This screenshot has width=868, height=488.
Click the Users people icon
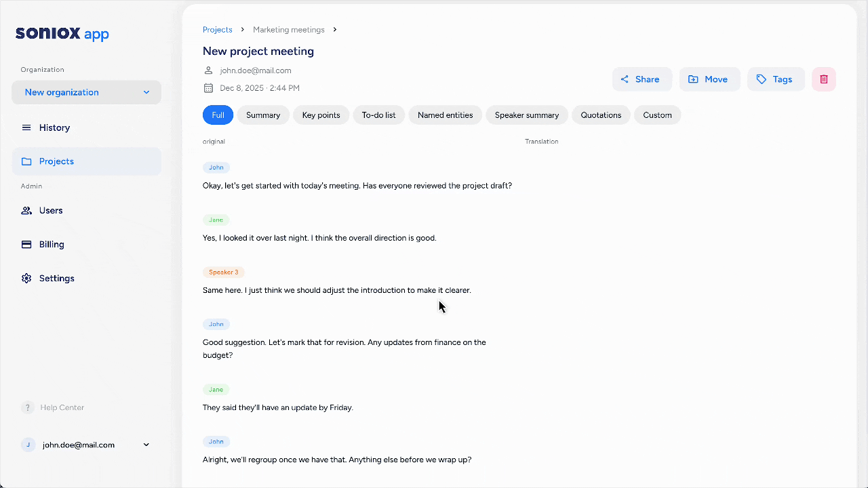tap(26, 211)
